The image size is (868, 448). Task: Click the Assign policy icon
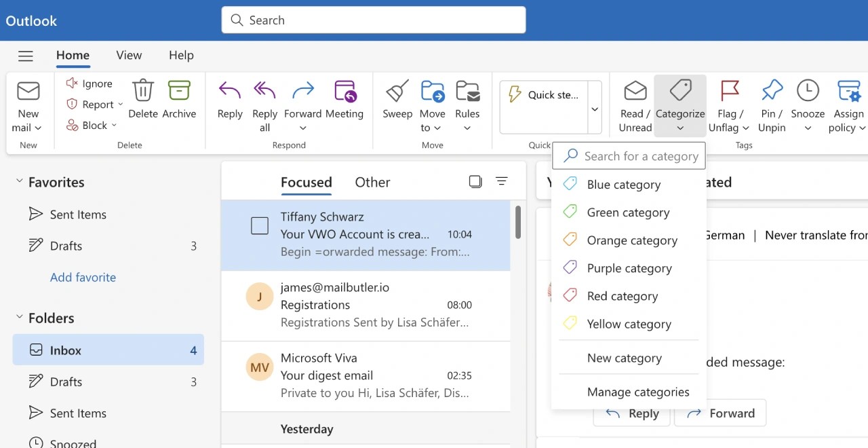847,102
